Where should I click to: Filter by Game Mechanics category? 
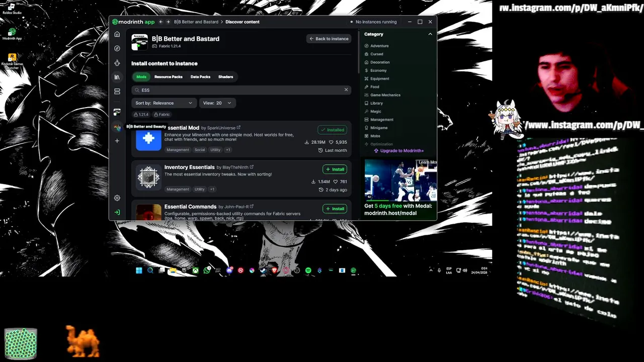[382, 95]
